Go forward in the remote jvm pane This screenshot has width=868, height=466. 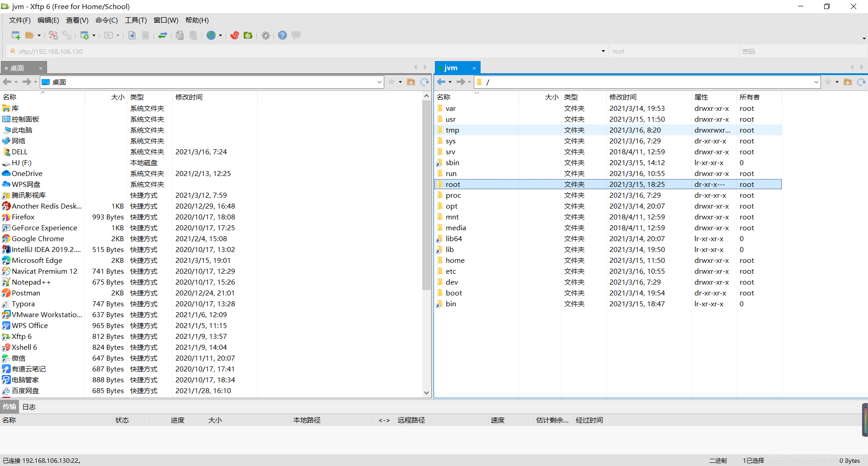(461, 82)
